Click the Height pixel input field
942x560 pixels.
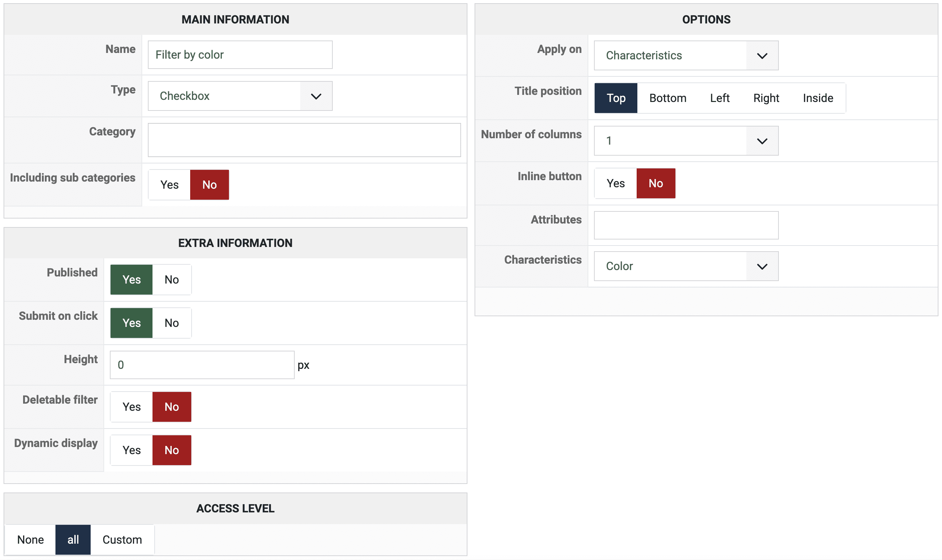point(202,365)
